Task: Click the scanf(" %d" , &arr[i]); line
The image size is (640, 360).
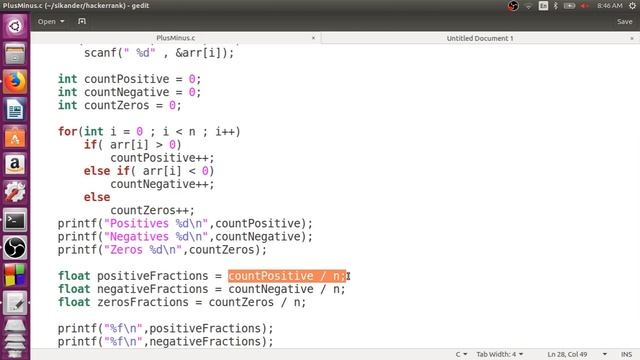Action: 159,53
